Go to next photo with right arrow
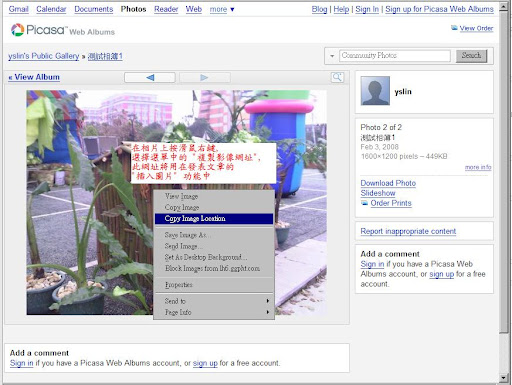The image size is (512, 385). [x=205, y=78]
